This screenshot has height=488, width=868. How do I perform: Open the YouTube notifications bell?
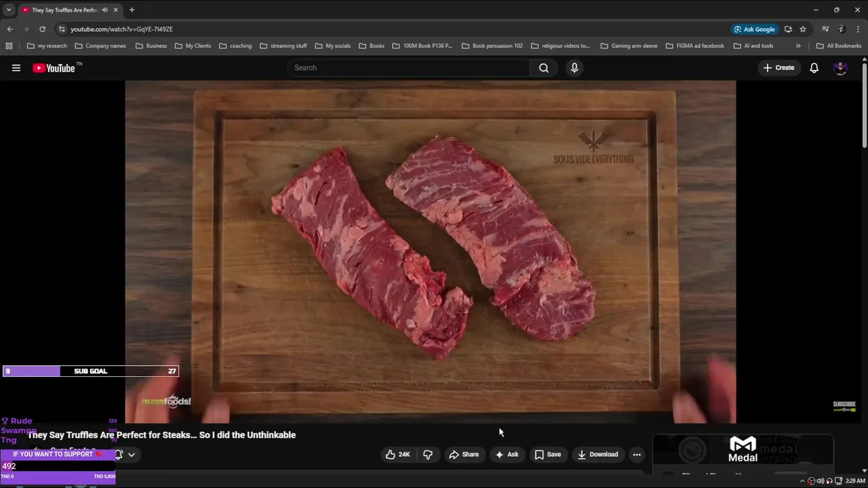(814, 68)
